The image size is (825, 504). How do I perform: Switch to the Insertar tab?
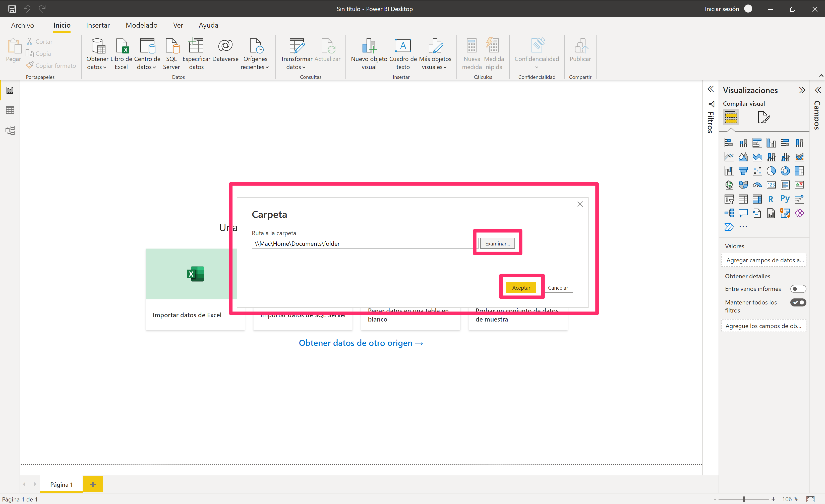[x=98, y=25]
